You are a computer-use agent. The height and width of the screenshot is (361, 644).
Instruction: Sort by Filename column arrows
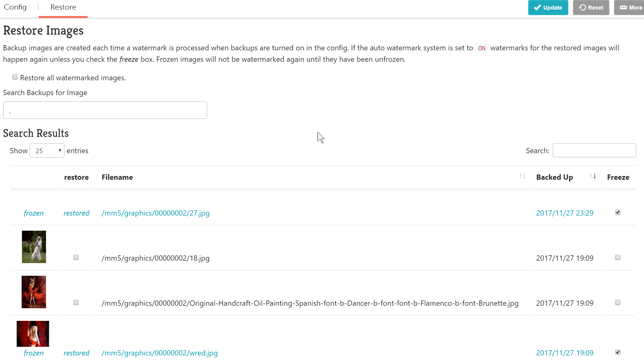tap(522, 176)
